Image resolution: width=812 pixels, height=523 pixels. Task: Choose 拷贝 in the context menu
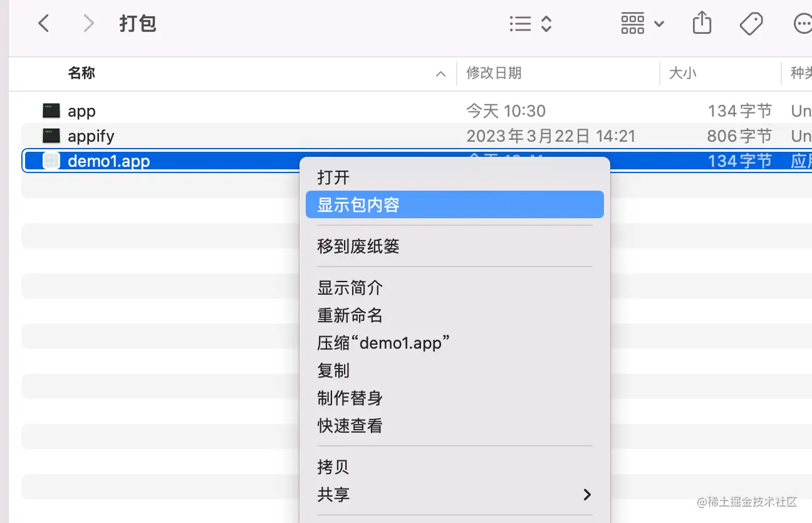click(x=455, y=467)
